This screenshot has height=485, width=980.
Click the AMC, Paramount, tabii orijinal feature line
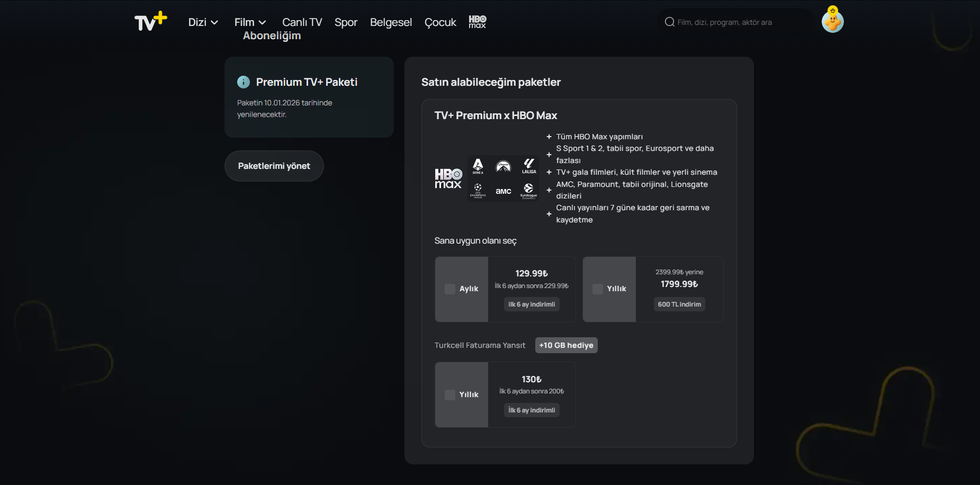click(632, 190)
